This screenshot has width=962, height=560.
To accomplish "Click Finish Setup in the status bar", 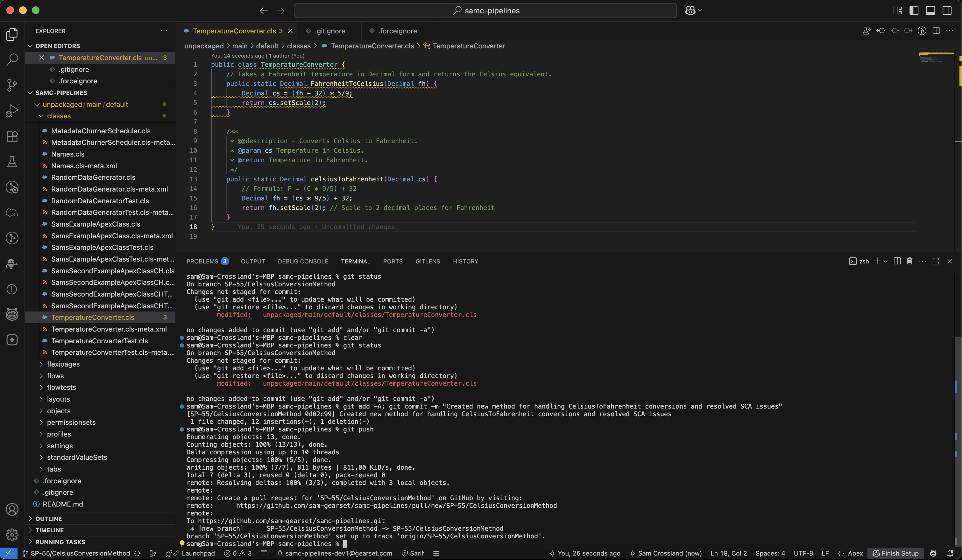I will [x=896, y=554].
